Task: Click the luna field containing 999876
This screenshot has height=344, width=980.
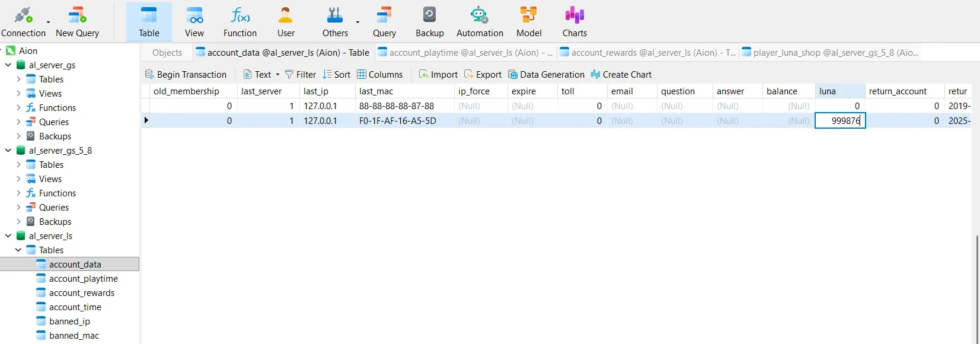Action: (x=840, y=120)
